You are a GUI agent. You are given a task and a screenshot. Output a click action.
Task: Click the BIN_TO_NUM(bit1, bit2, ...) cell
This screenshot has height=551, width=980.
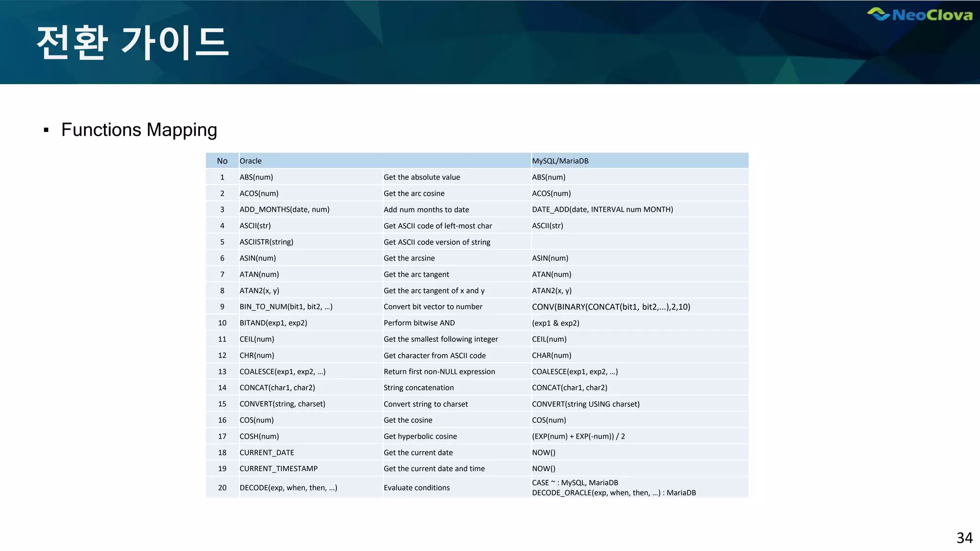tap(286, 307)
